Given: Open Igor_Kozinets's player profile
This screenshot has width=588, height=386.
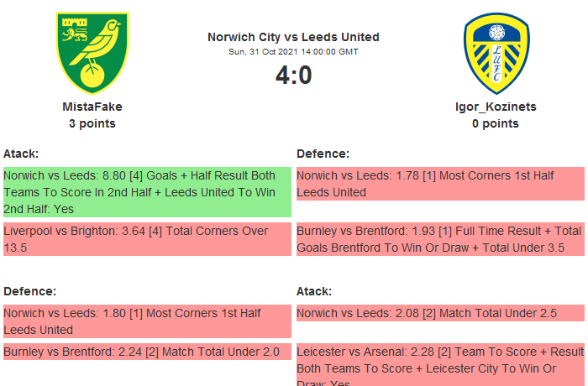Looking at the screenshot, I should (496, 107).
